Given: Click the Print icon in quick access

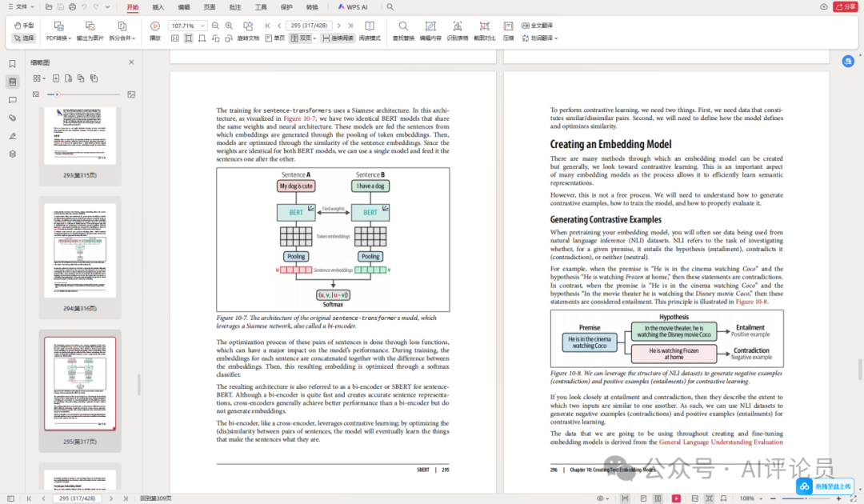Looking at the screenshot, I should pos(72,6).
